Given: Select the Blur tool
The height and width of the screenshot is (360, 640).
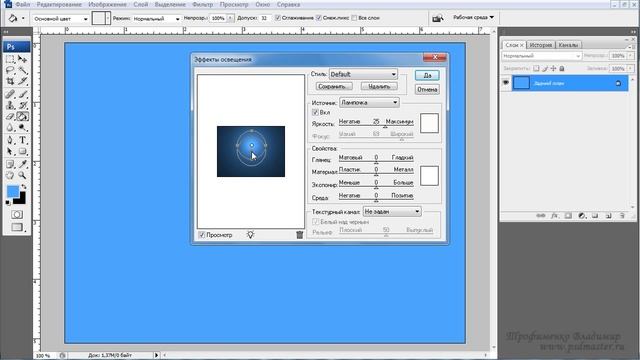Looking at the screenshot, I should pyautogui.click(x=10, y=128).
